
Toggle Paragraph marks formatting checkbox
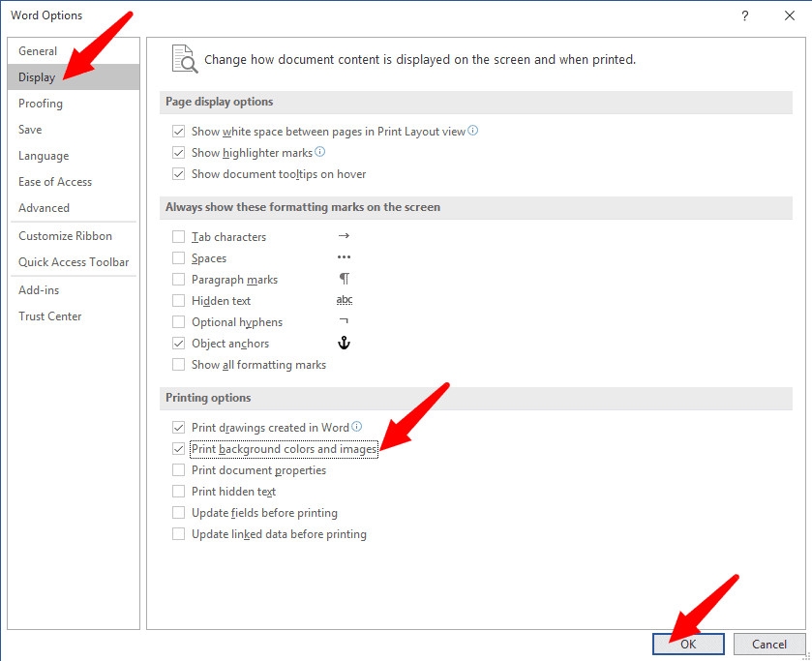click(178, 280)
